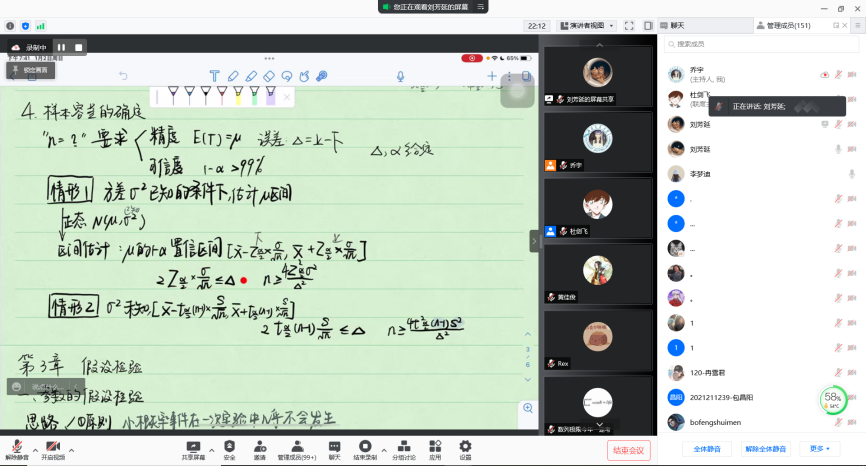Click the 结束会议 end meeting button

630,450
